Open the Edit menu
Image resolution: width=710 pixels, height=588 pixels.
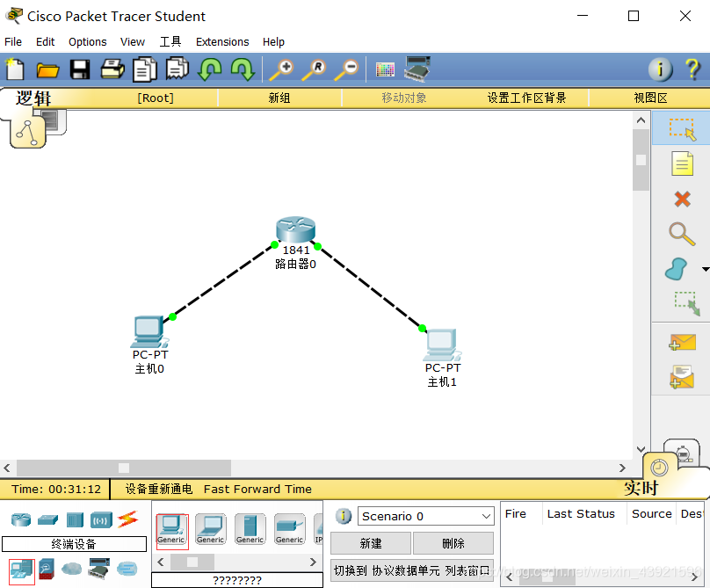tap(46, 42)
